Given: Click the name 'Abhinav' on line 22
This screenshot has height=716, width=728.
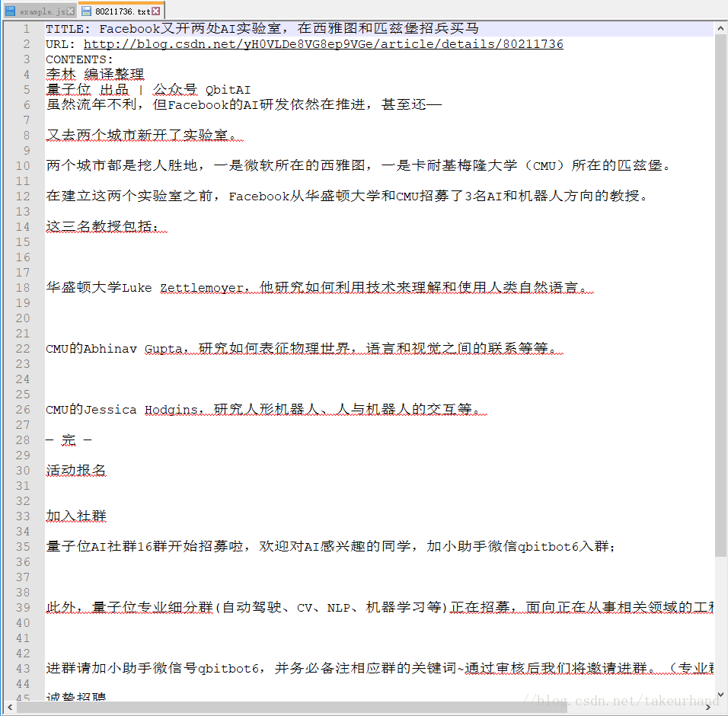Looking at the screenshot, I should click(110, 349).
